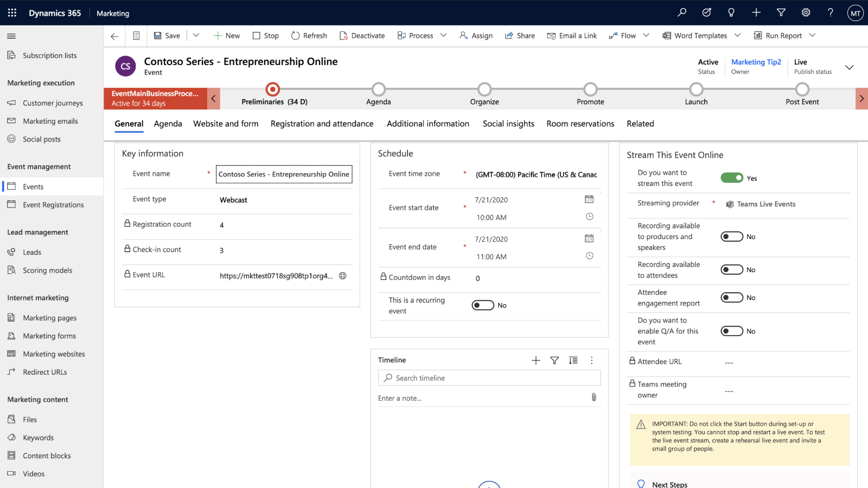This screenshot has height=488, width=868.
Task: Open the time picker for 11:00 AM
Action: [x=590, y=255]
